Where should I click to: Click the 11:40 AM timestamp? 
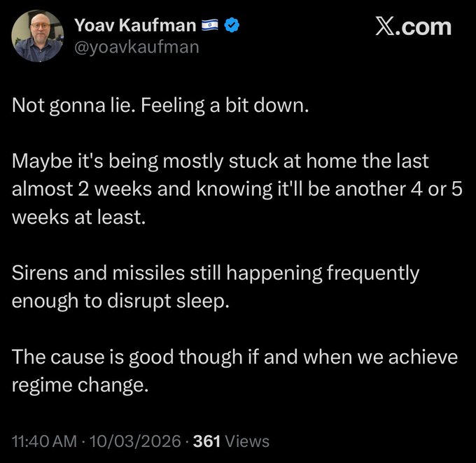point(43,441)
